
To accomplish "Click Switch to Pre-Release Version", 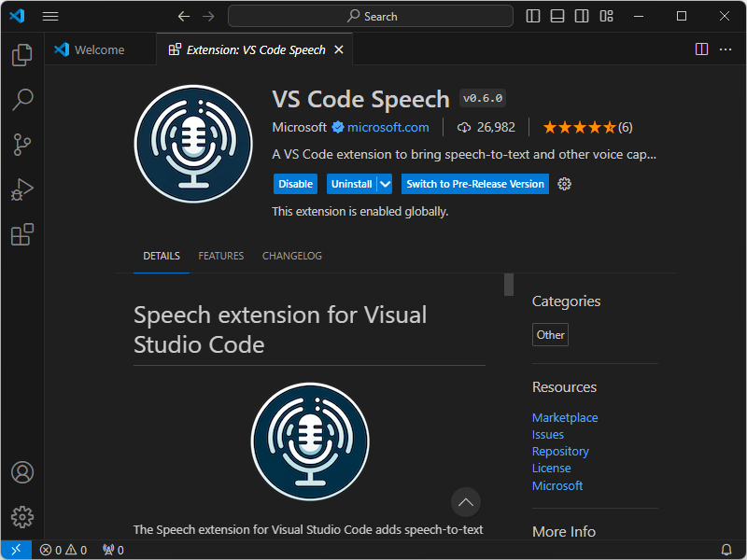I will point(474,184).
